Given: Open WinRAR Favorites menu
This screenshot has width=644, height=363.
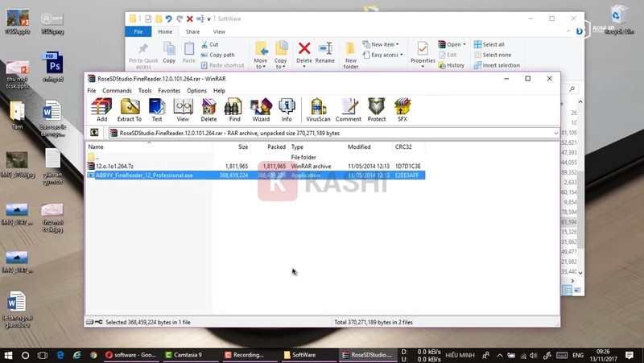Looking at the screenshot, I should click(169, 91).
